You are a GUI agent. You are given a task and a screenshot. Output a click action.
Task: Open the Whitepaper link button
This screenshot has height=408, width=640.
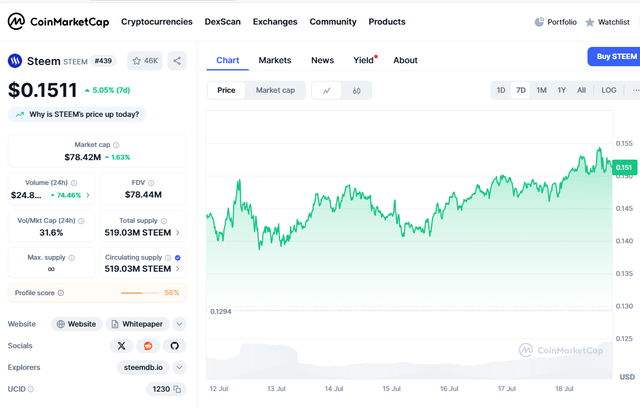point(138,324)
